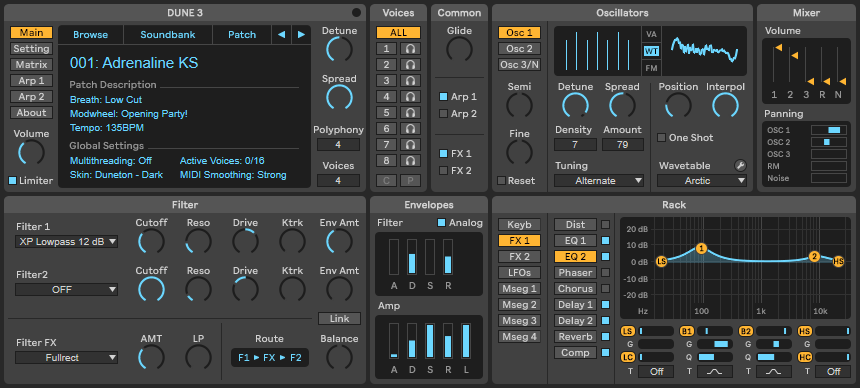Disable FX 1 in Common section
The width and height of the screenshot is (860, 388).
(x=443, y=154)
